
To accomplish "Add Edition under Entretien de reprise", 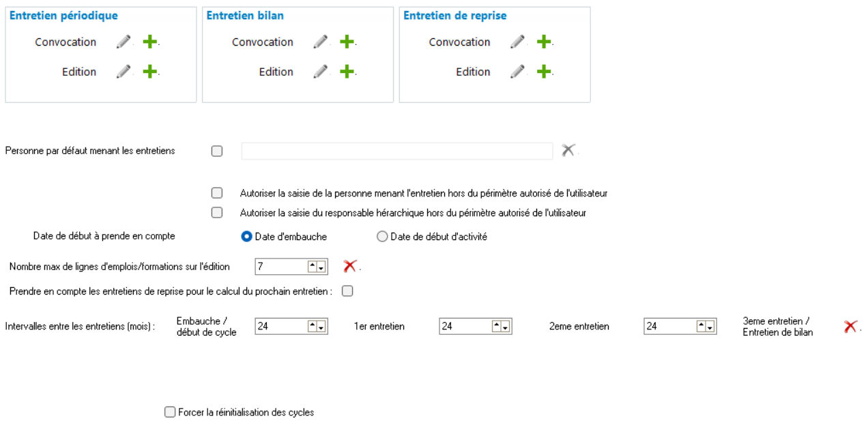I will tap(544, 72).
